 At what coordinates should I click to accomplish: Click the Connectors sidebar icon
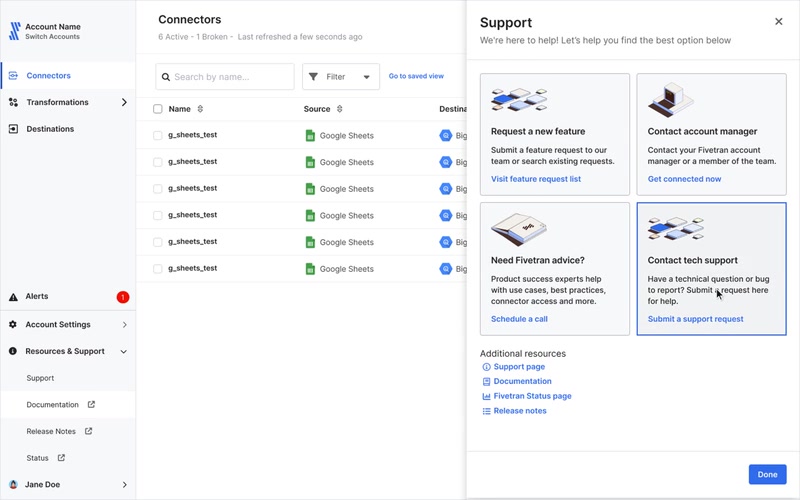13,76
